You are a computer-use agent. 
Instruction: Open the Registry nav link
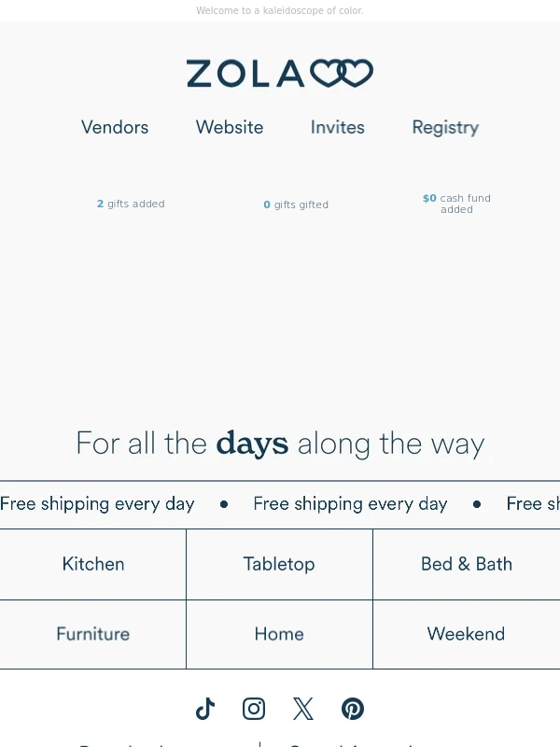446,128
